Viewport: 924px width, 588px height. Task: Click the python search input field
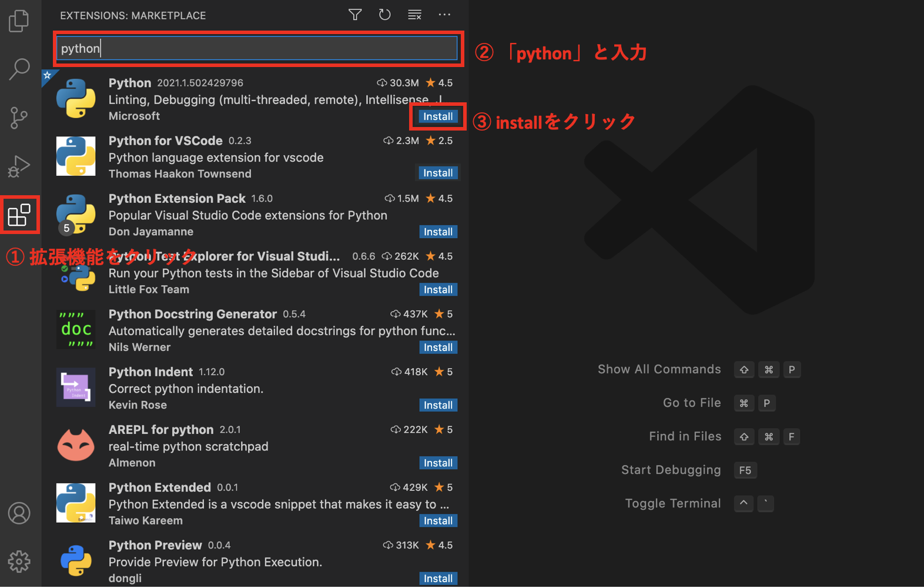(257, 48)
